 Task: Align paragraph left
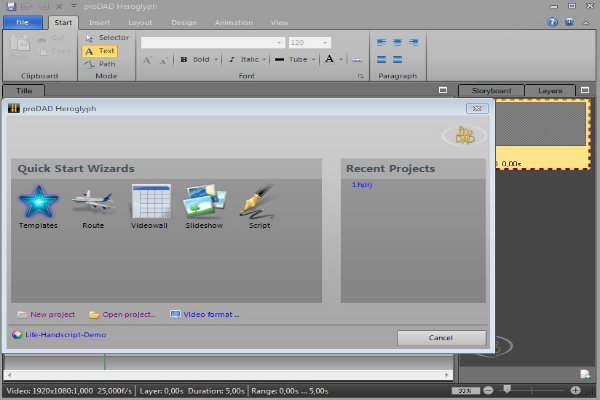(382, 42)
